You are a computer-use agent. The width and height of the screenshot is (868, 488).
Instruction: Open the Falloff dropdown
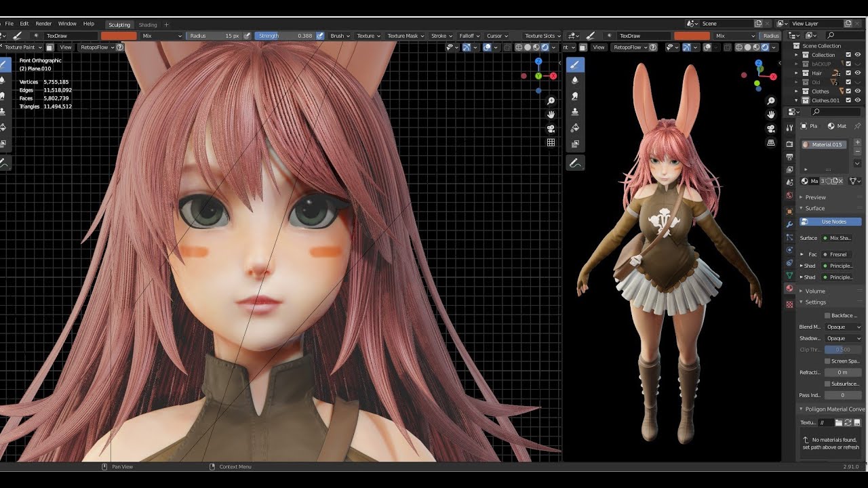click(x=469, y=36)
